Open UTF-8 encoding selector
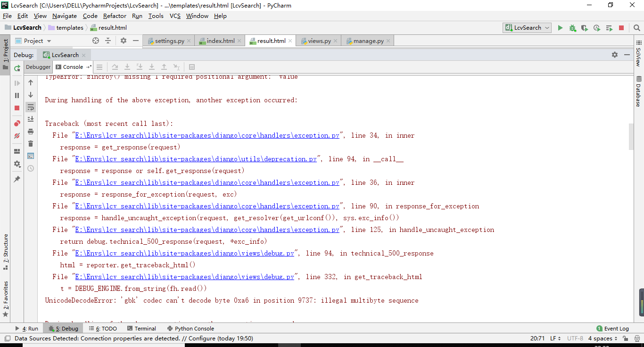 tap(575, 339)
